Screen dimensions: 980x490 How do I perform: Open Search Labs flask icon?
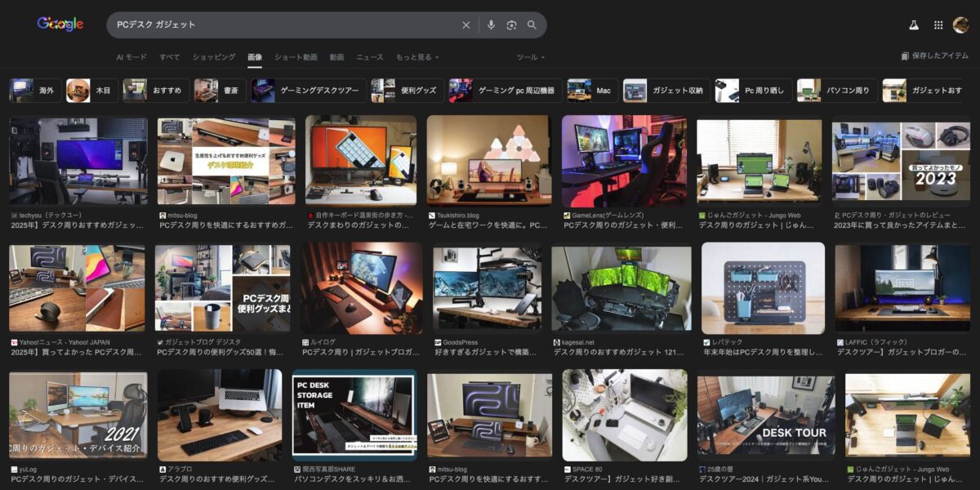tap(914, 25)
